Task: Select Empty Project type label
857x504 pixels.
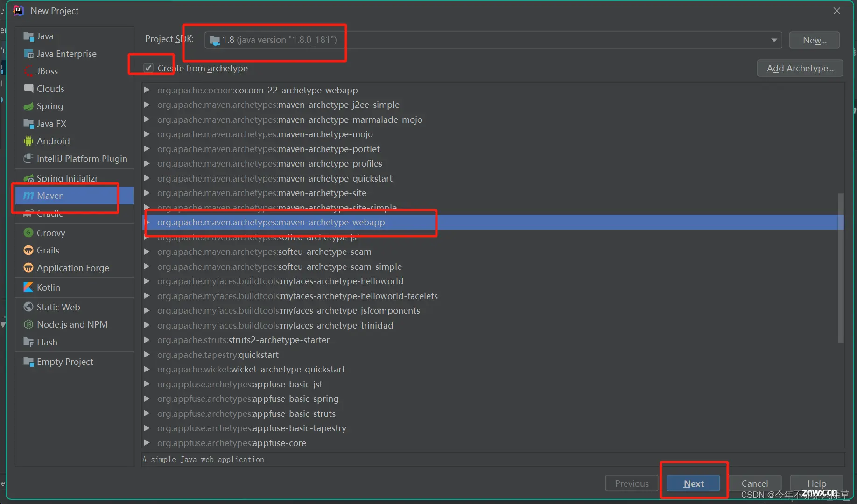Action: tap(65, 362)
